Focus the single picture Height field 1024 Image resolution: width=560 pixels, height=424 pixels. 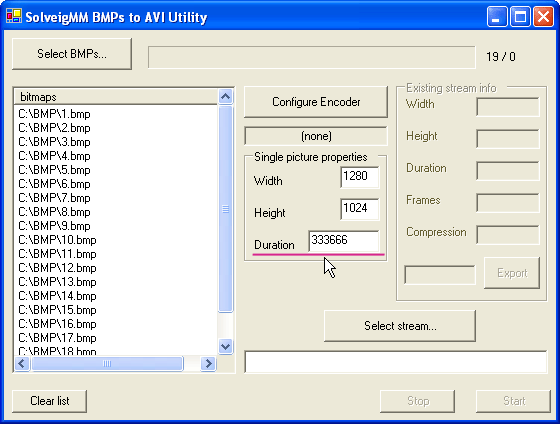point(360,209)
